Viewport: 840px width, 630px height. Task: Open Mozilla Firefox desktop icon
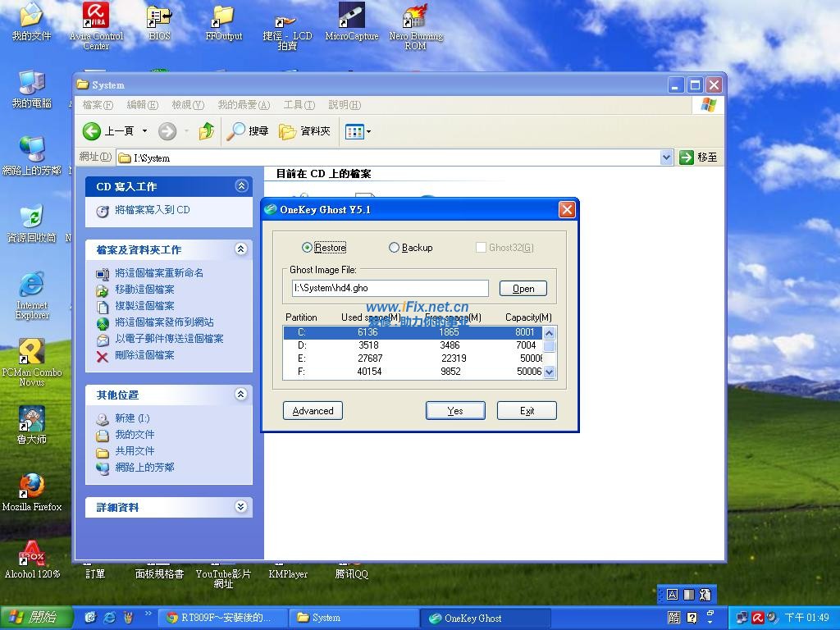31,486
